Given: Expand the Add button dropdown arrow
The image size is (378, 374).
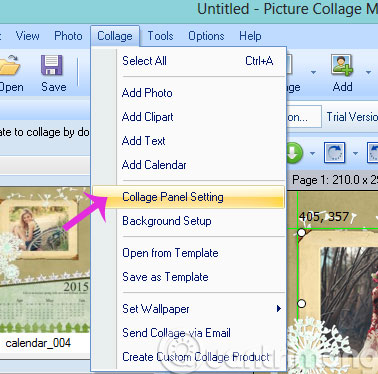Looking at the screenshot, I should coord(368,72).
